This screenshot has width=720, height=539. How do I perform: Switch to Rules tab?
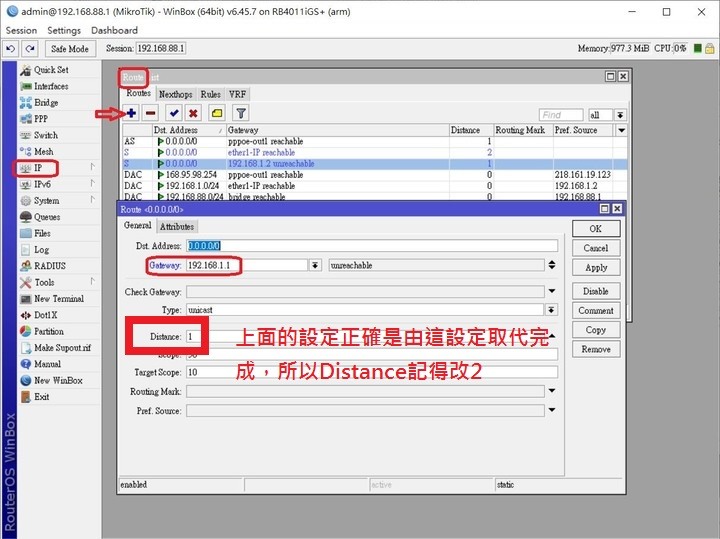210,94
